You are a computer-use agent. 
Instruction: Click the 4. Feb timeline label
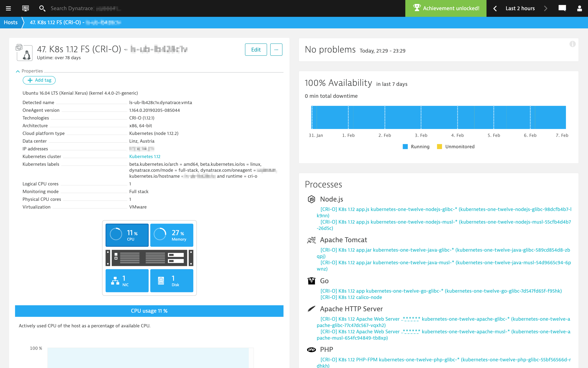[x=457, y=135]
